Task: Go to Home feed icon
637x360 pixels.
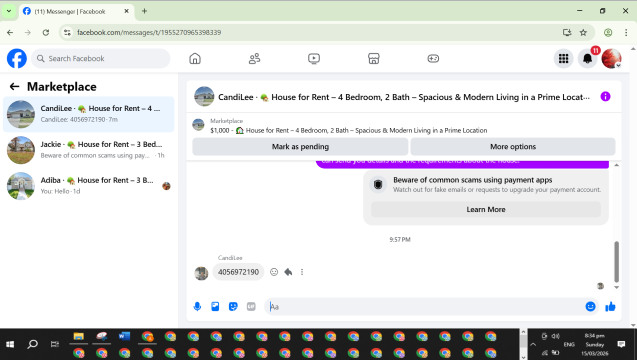Action: click(x=195, y=59)
